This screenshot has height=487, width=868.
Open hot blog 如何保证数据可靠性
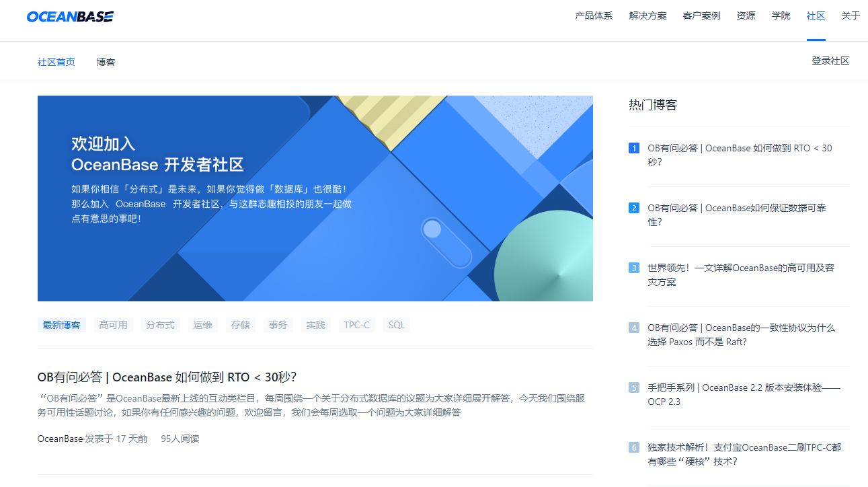click(x=737, y=215)
